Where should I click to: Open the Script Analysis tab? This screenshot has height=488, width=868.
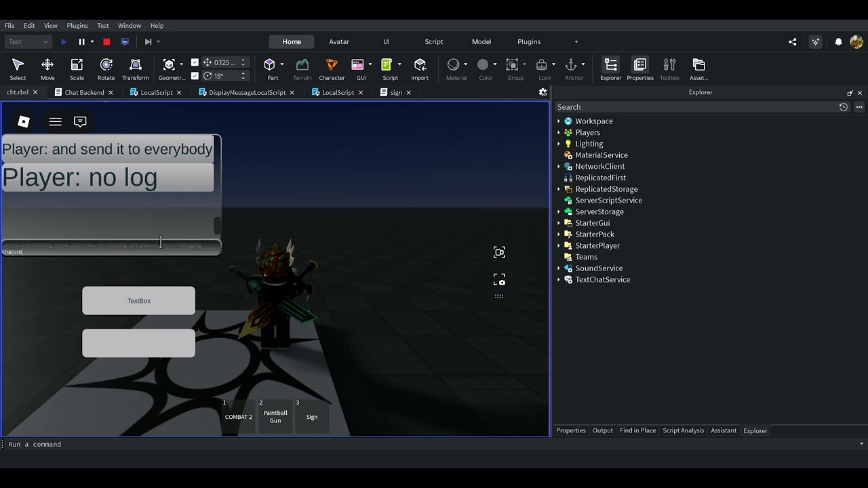pyautogui.click(x=683, y=430)
